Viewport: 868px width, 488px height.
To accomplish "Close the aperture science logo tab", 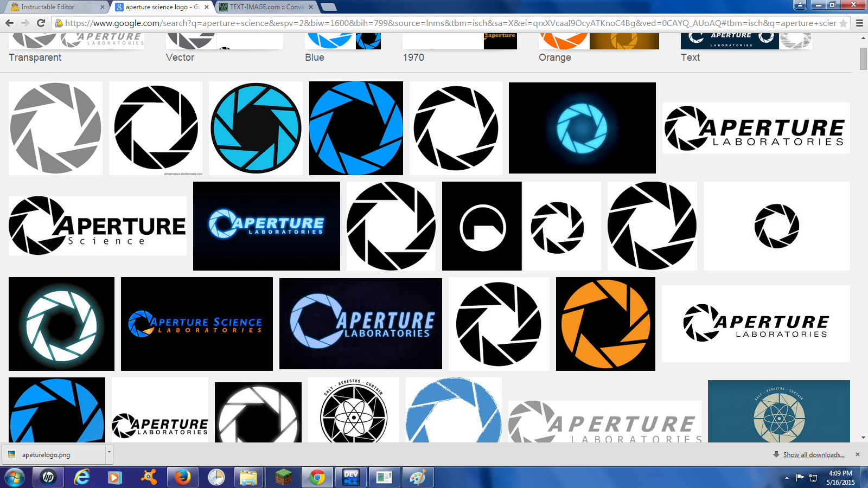I will point(207,7).
